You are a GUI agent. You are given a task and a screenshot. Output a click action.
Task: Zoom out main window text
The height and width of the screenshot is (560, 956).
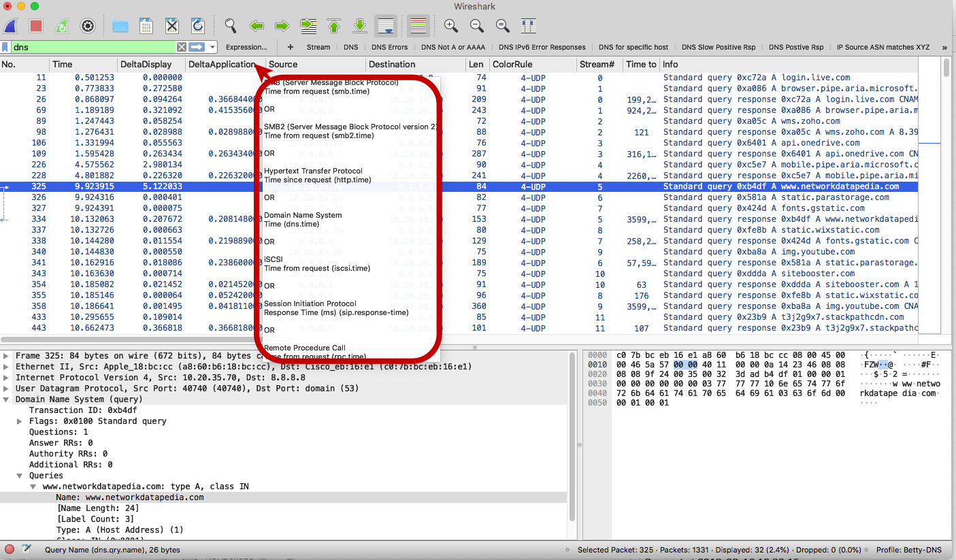point(476,26)
